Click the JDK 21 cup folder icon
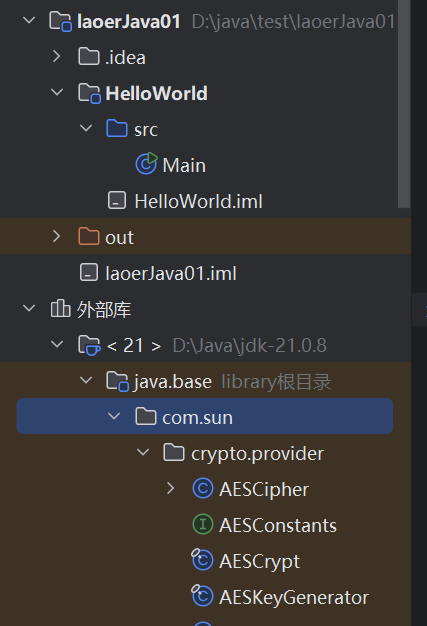Screen dimensions: 427x626 (89, 345)
